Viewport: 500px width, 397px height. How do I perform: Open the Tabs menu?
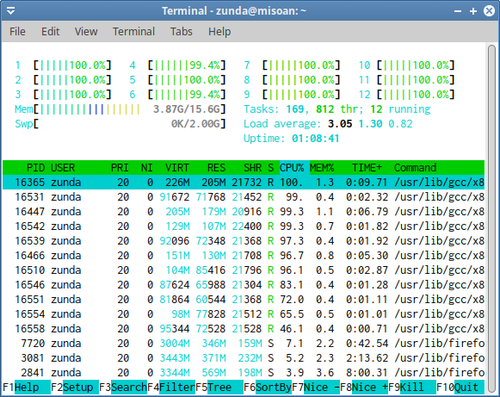181,31
